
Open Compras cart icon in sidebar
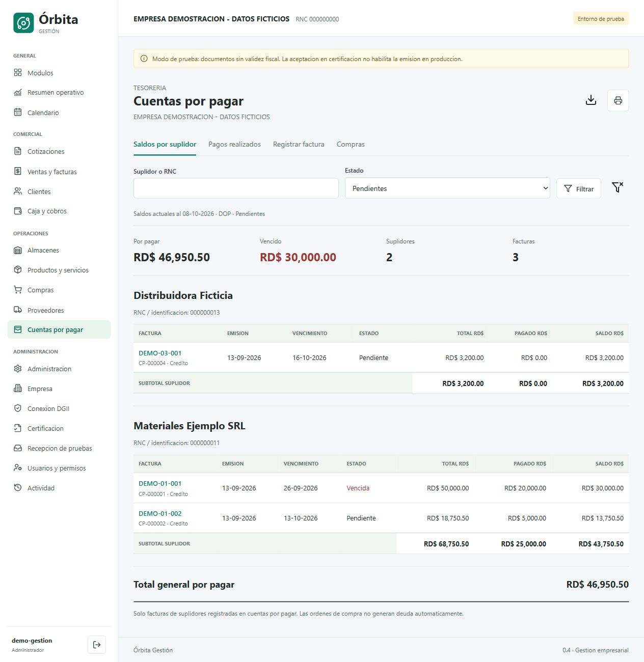(18, 290)
